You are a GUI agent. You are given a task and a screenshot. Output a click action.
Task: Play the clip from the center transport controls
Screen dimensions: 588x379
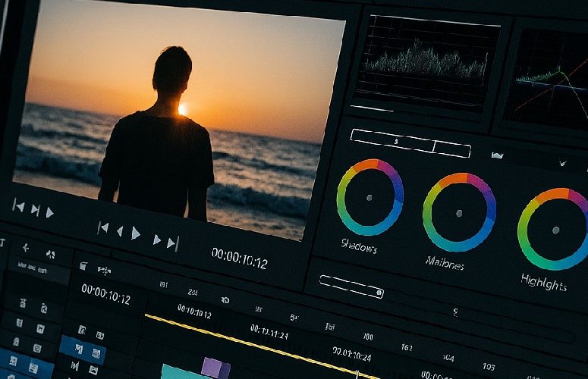tap(136, 234)
